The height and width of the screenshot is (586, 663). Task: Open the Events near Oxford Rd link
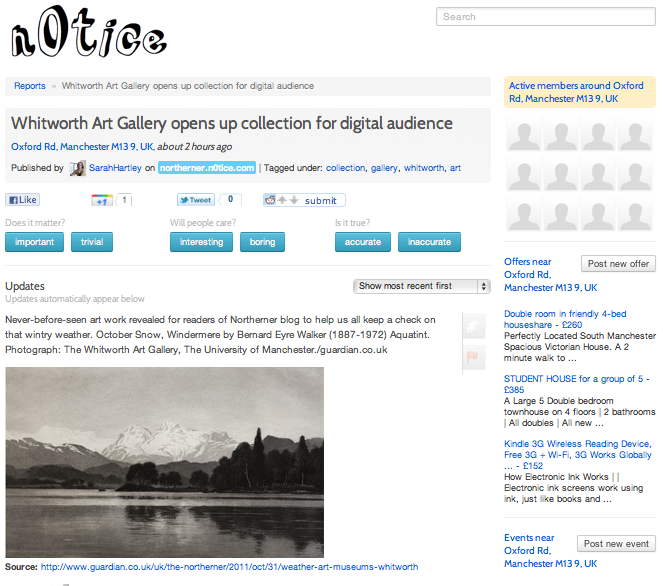coord(550,550)
